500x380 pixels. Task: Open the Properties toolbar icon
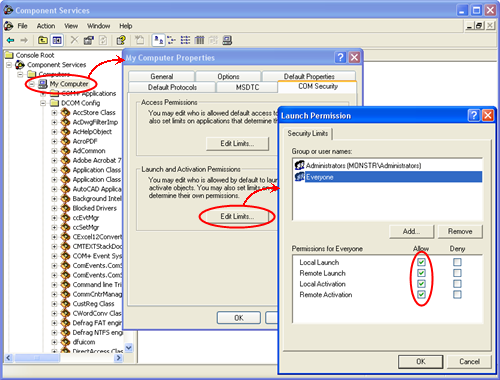pos(88,40)
